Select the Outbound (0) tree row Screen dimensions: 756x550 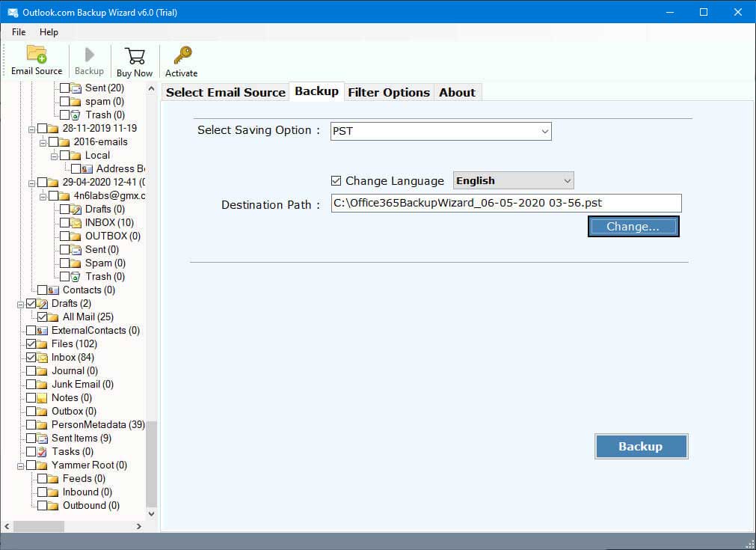tap(91, 506)
